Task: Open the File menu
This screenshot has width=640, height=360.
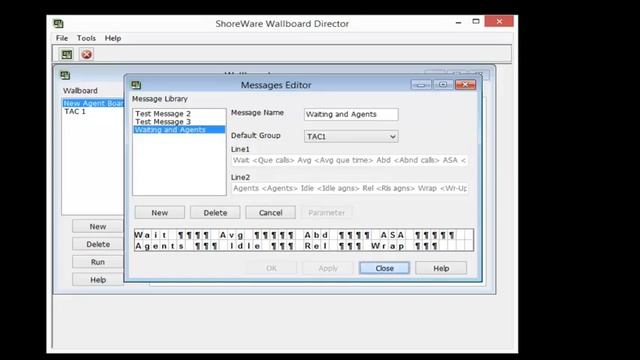Action: tap(62, 38)
